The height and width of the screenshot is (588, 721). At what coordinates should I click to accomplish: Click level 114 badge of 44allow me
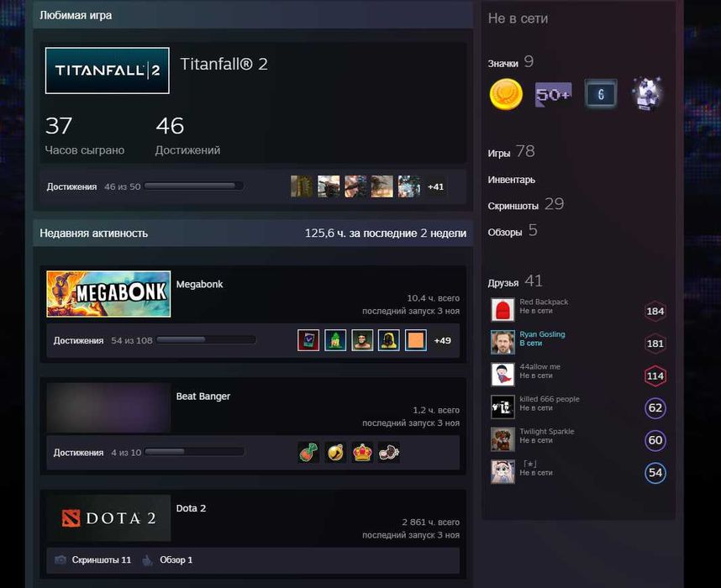(655, 376)
